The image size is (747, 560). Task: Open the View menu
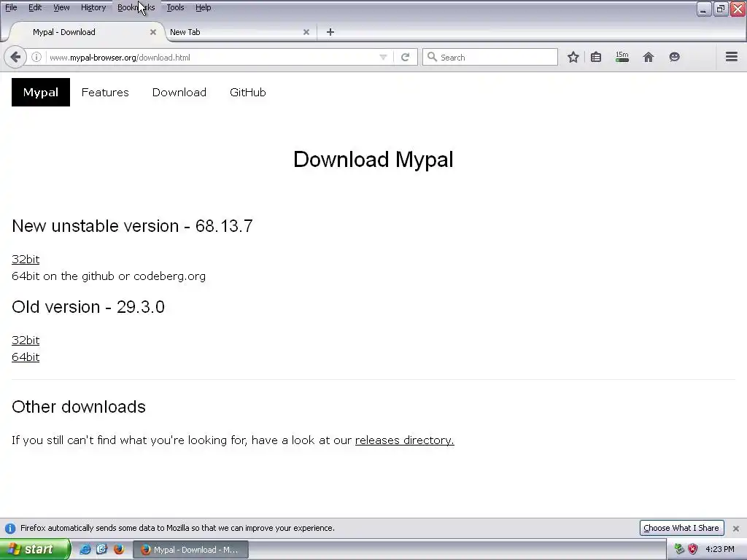pyautogui.click(x=61, y=7)
